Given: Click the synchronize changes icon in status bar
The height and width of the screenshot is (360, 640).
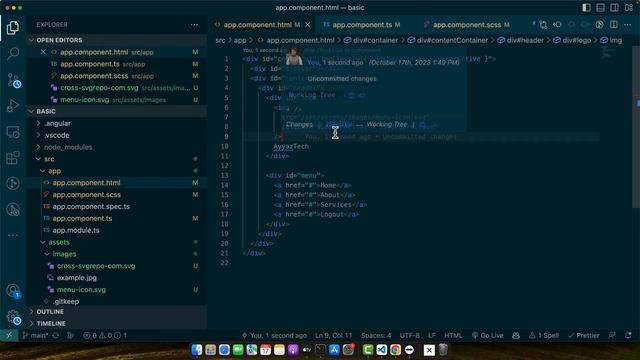Looking at the screenshot, I should tap(56, 336).
